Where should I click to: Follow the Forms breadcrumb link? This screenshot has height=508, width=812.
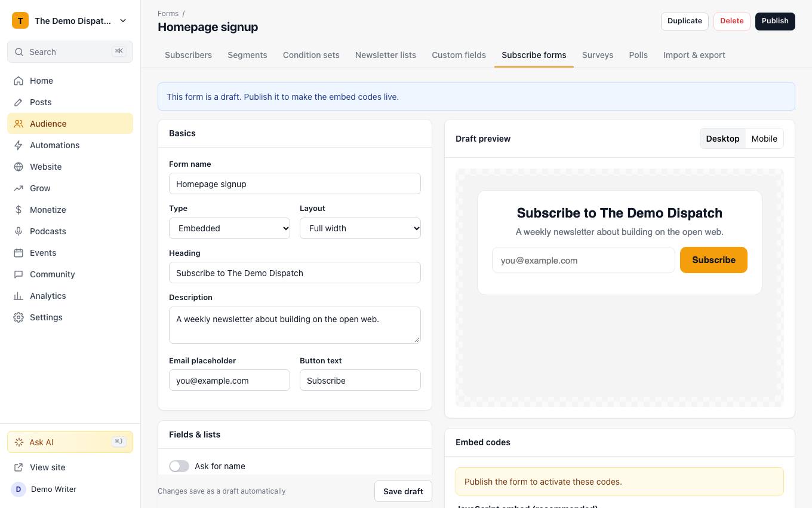[x=168, y=13]
